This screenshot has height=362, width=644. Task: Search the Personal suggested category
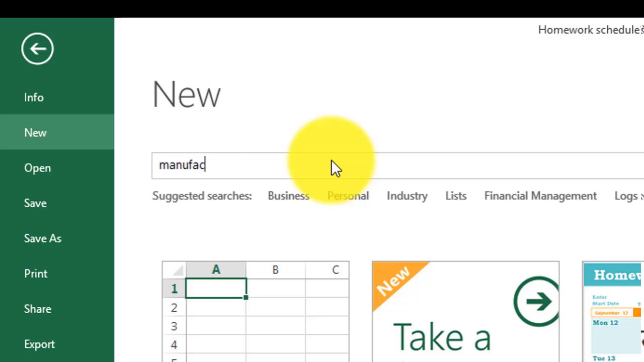click(348, 196)
